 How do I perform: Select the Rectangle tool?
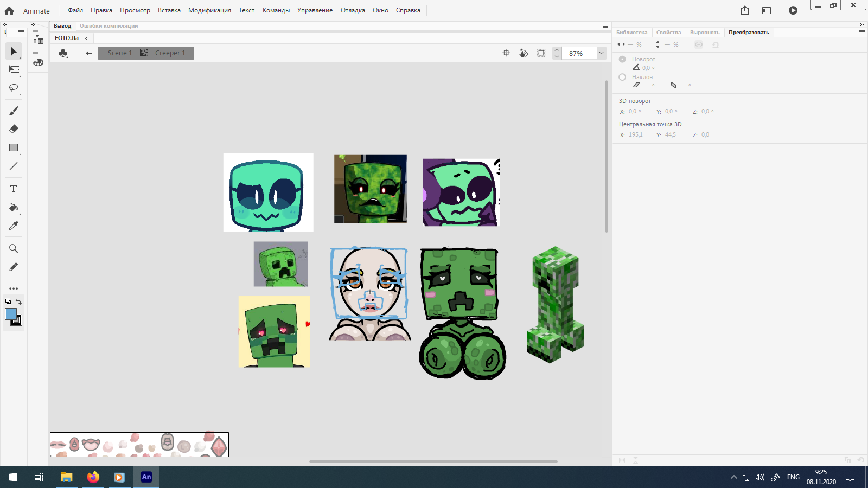tap(14, 147)
